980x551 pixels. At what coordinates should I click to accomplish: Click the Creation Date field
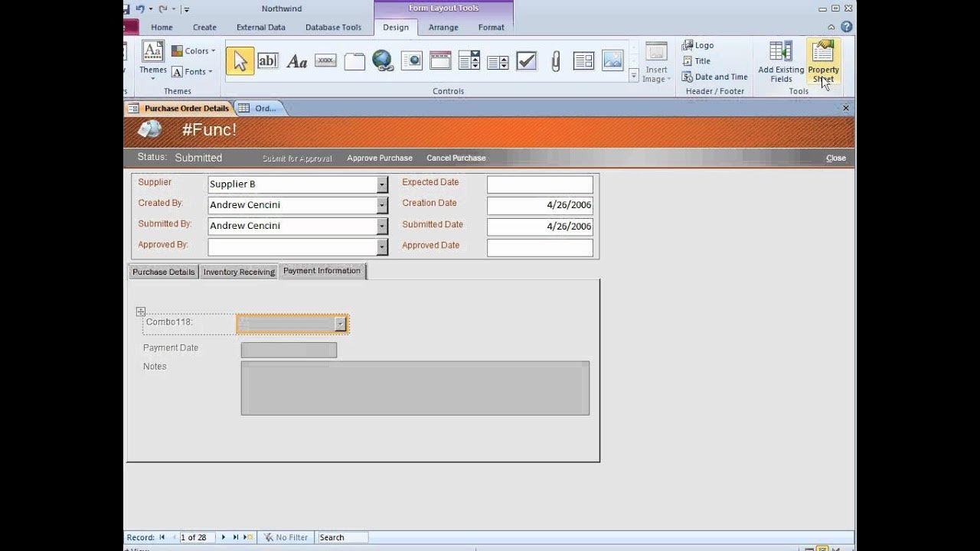(540, 205)
